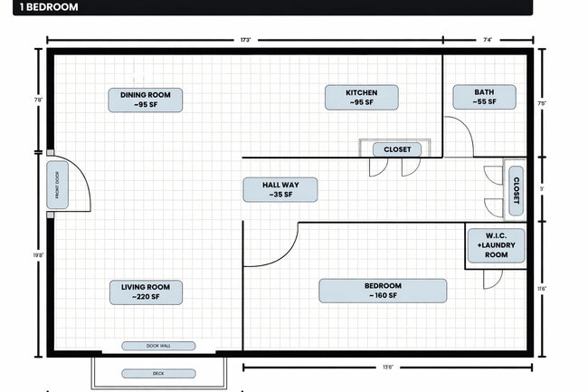Click the Dining Room label
The width and height of the screenshot is (588, 392).
coord(146,100)
